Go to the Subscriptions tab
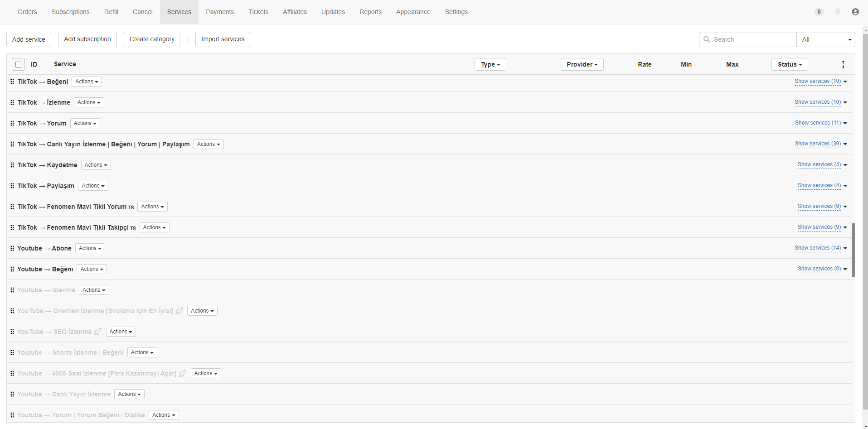This screenshot has height=429, width=868. (70, 12)
